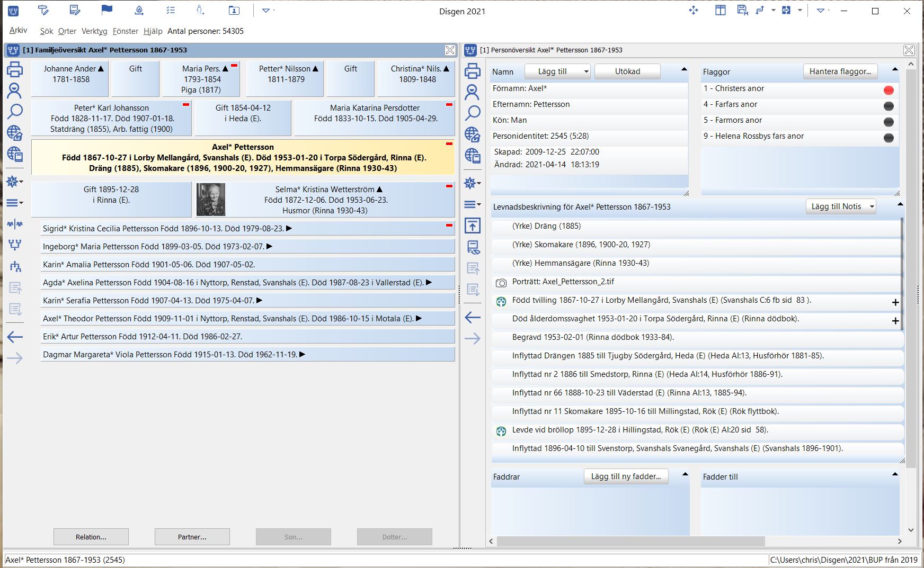Open the Hjälp menu
This screenshot has width=924, height=568.
coord(153,31)
